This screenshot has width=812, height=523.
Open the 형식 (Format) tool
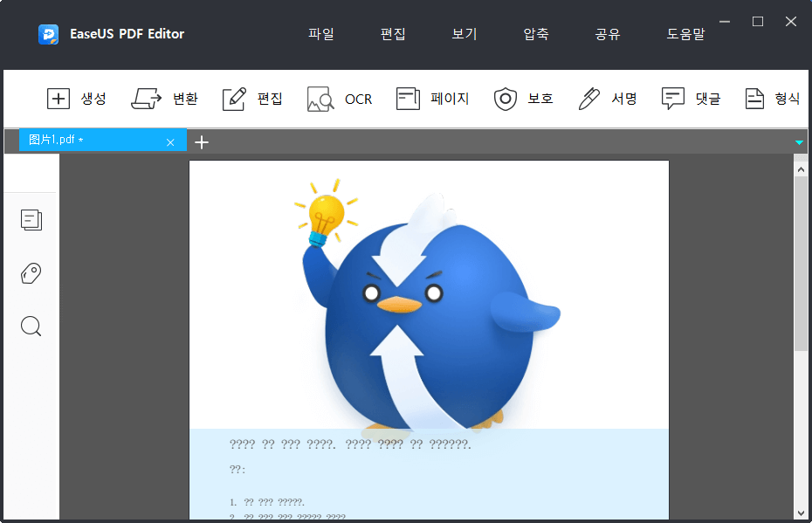coord(774,99)
